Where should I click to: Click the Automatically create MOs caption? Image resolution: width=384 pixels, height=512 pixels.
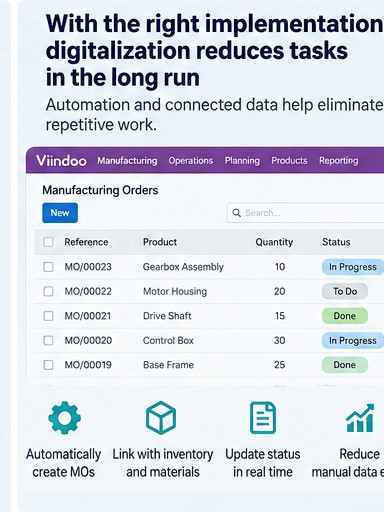pos(64,463)
